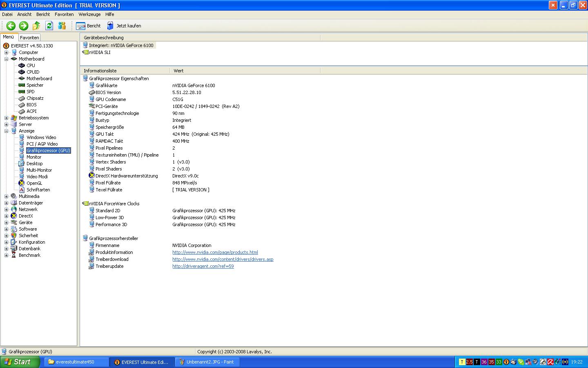Select the Chipsatz tree icon
This screenshot has width=588, height=368.
(x=22, y=98)
